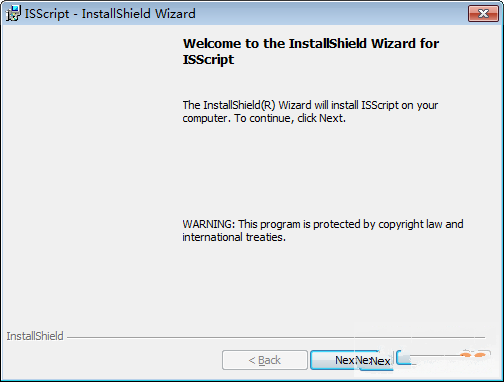Click the InstallShield label at bottom left
504x382 pixels.
(35, 336)
